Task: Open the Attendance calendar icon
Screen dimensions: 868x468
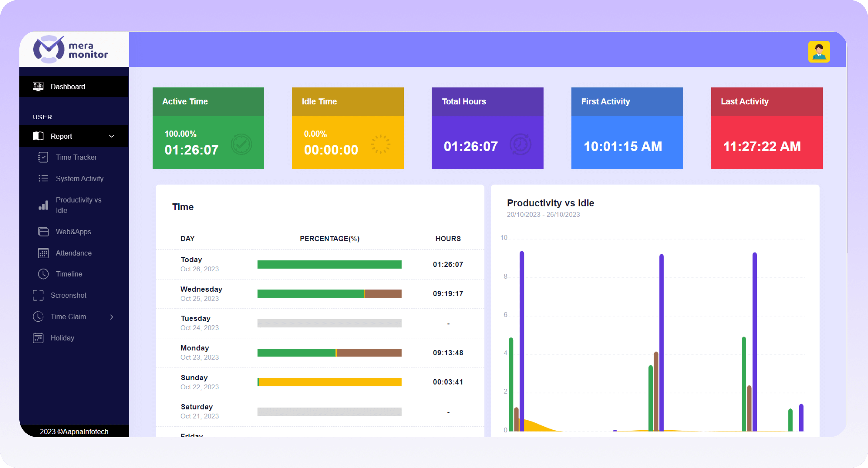Action: [43, 253]
